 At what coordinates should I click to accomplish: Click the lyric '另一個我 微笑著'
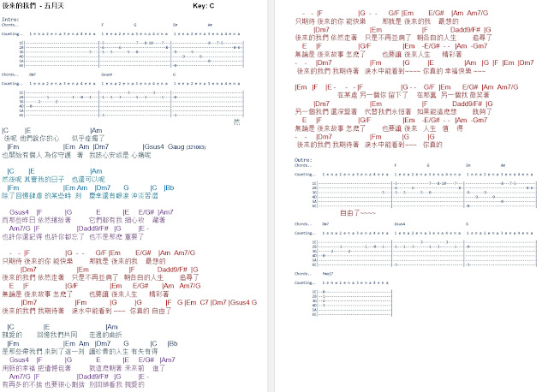(465, 95)
